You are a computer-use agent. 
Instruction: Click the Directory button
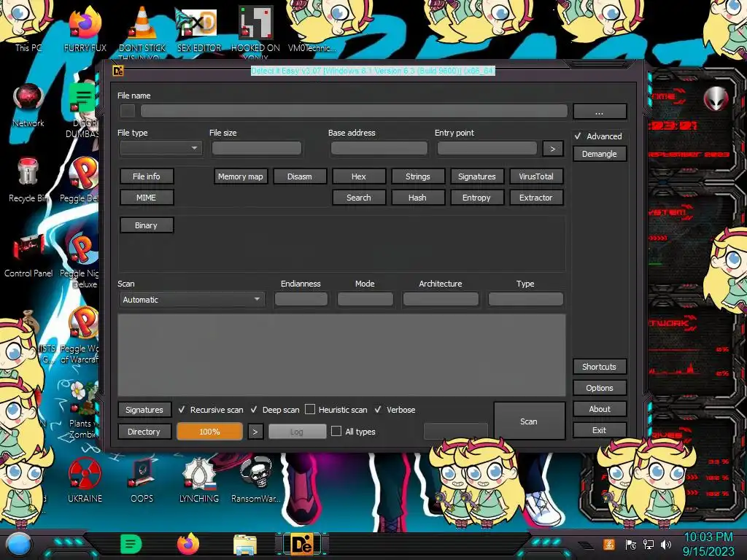(144, 432)
